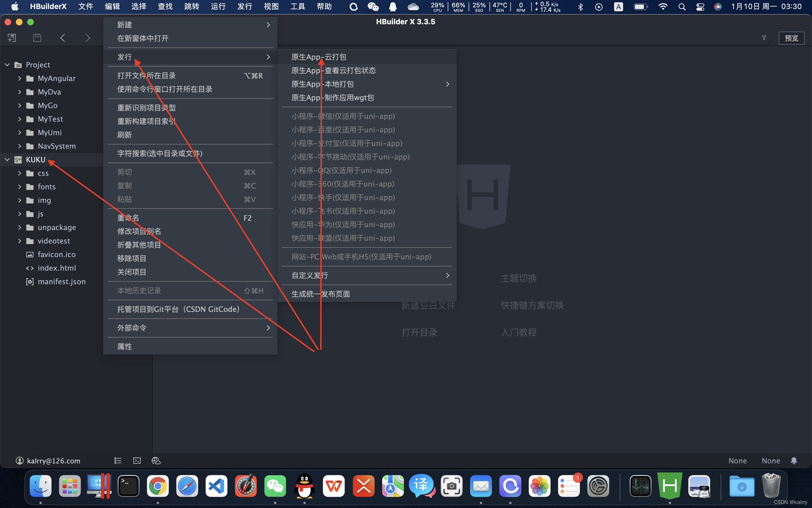Open 外部命令 submenu
Viewport: 812px width, 508px height.
[x=190, y=328]
